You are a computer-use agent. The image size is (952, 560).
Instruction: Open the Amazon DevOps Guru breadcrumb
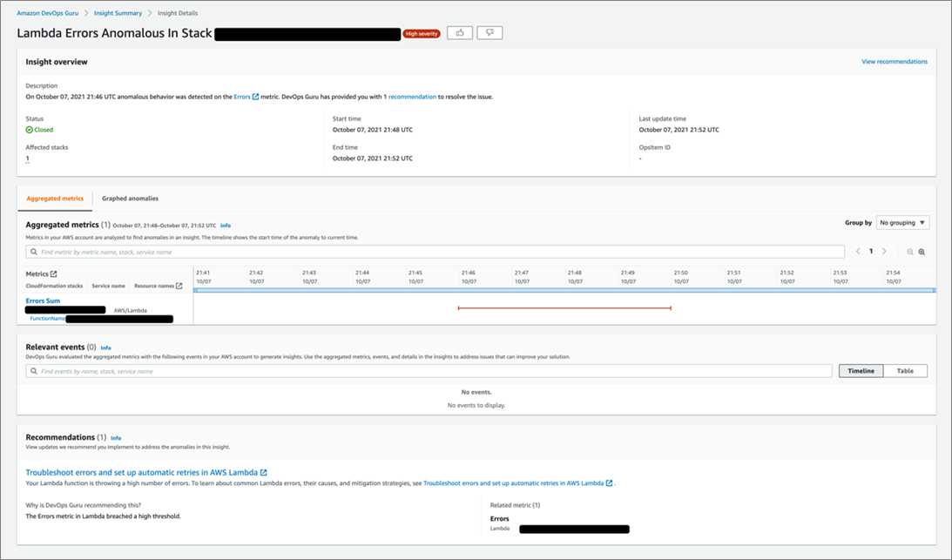click(47, 13)
